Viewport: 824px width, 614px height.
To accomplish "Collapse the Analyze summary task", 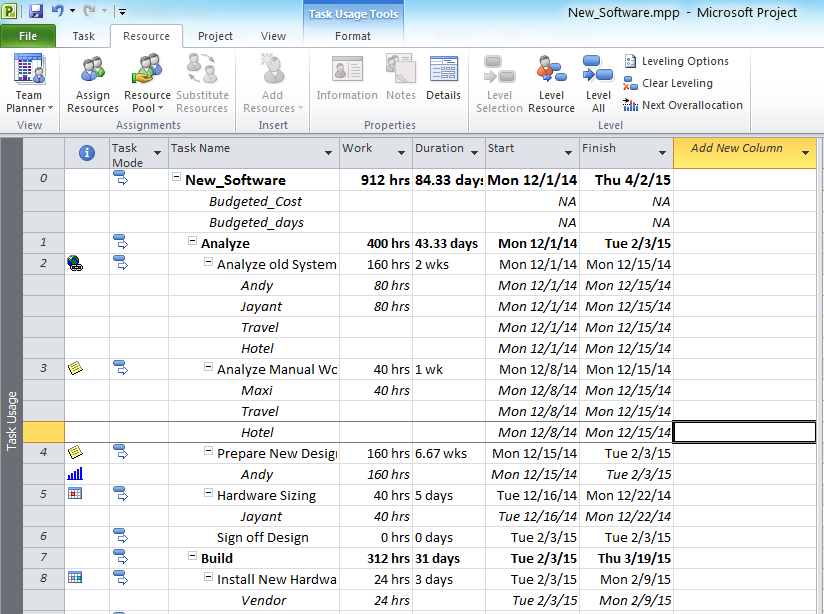I will click(190, 242).
